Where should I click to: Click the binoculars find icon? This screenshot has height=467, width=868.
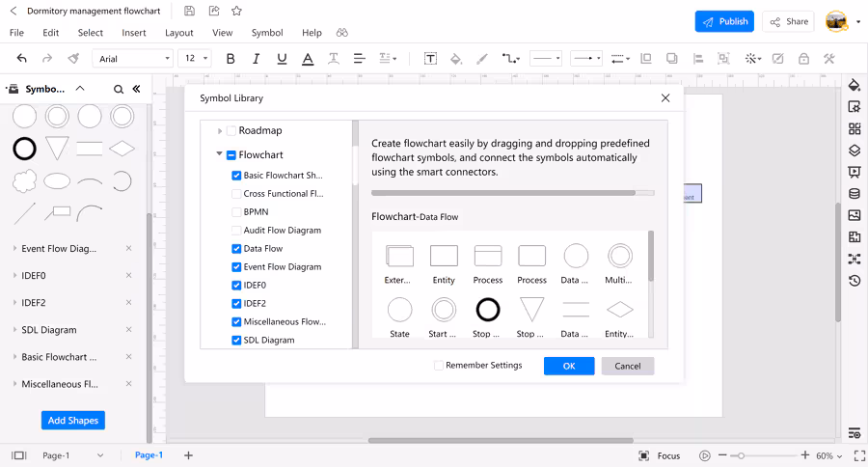click(x=342, y=33)
